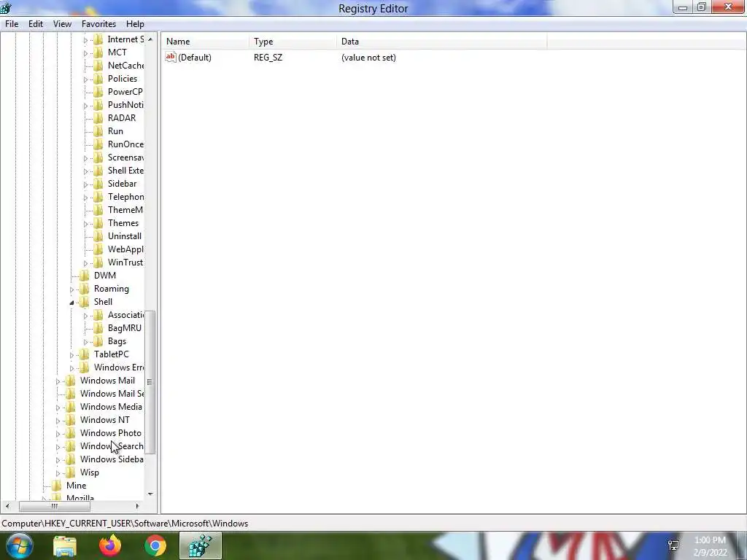This screenshot has width=747, height=560.
Task: Launch Google Chrome from the taskbar
Action: pos(155,545)
